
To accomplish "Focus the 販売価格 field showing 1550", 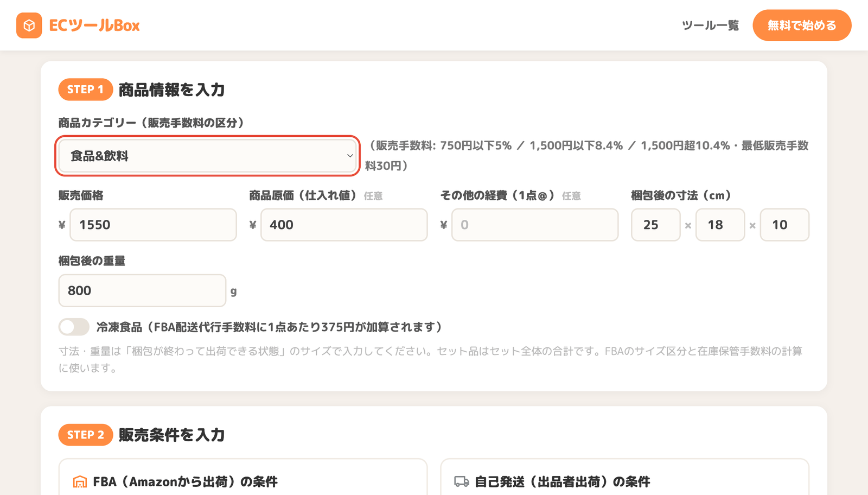I will click(153, 225).
